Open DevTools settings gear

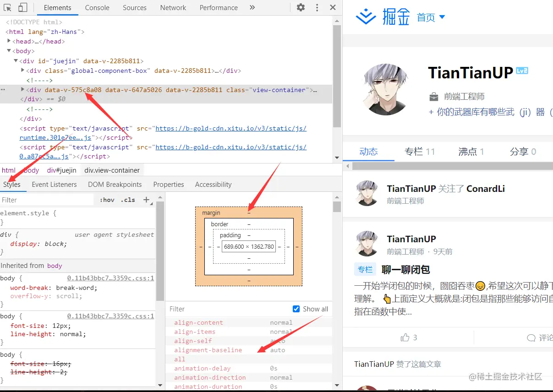(x=301, y=7)
